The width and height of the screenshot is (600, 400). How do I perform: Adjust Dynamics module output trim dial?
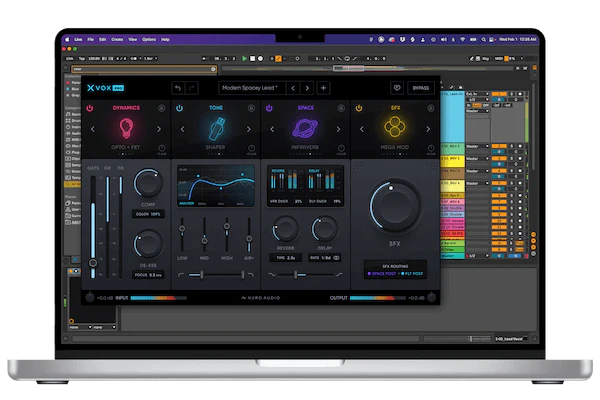point(162,149)
